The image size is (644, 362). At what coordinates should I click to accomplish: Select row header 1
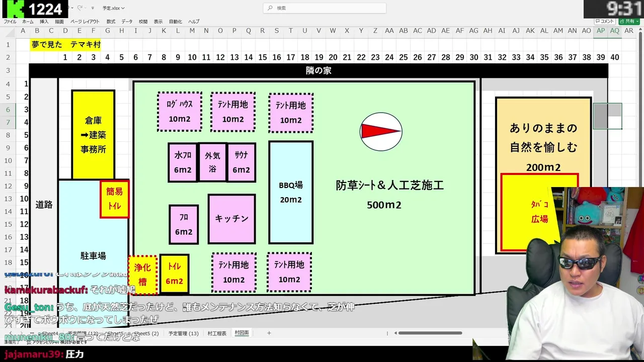8,45
